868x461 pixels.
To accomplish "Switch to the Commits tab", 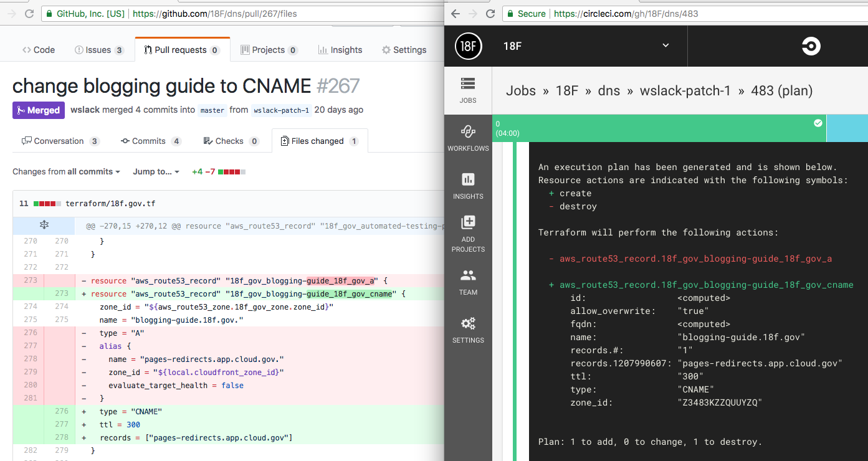I will pyautogui.click(x=150, y=141).
